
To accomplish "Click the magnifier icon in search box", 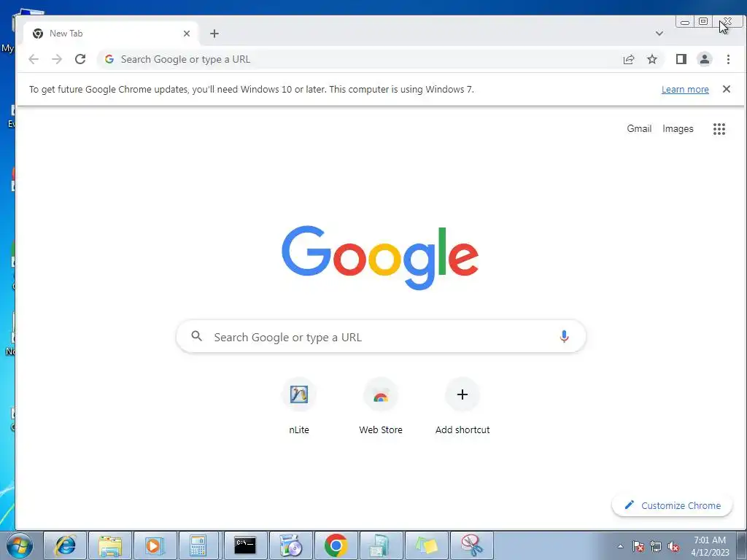I will [197, 336].
